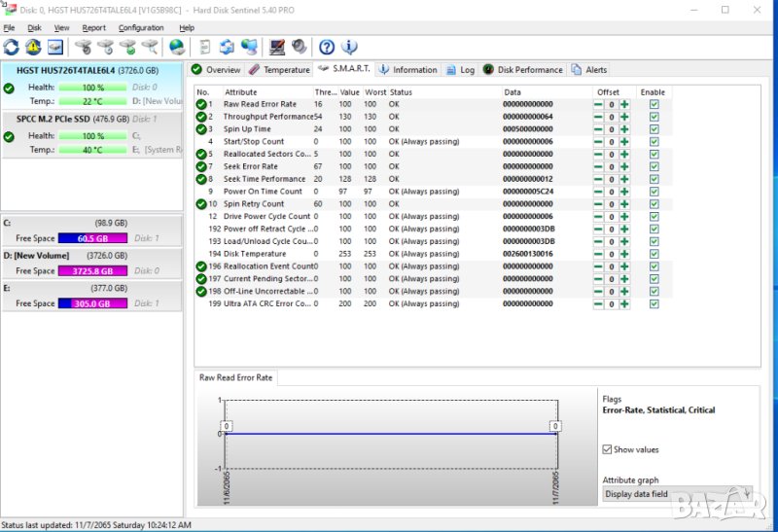
Task: Uncheck Enable for Raw Read Error Rate
Action: (654, 104)
